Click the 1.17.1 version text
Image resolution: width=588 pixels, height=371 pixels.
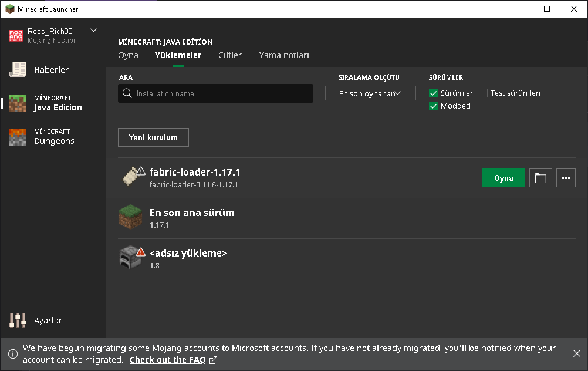click(x=160, y=225)
